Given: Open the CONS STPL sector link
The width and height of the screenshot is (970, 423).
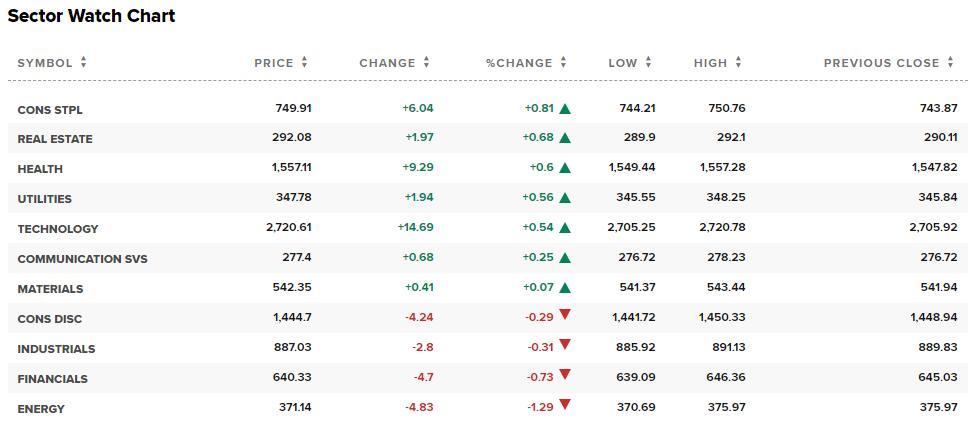Looking at the screenshot, I should [x=50, y=110].
